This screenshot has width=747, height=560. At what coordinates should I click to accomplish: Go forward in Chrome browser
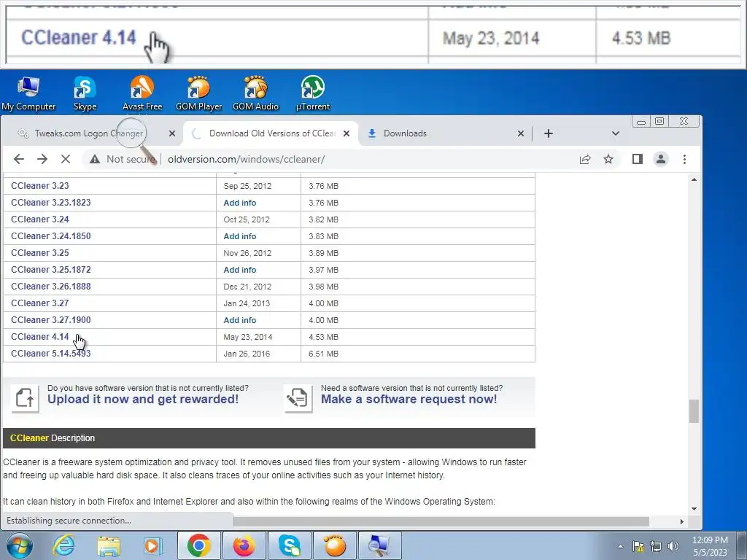tap(42, 159)
